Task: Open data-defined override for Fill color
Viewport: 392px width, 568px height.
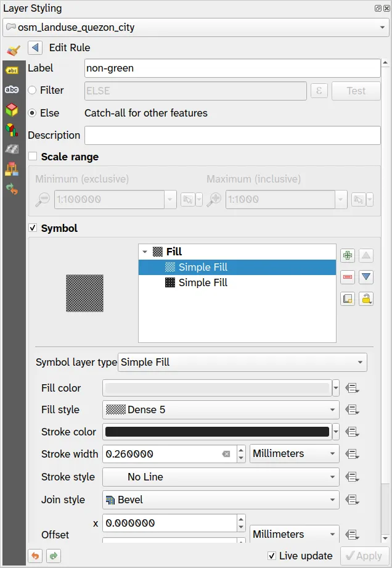Action: click(353, 388)
